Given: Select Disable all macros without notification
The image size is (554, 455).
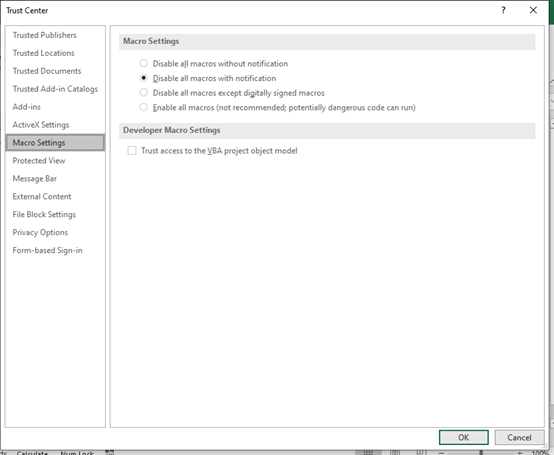Looking at the screenshot, I should coord(143,64).
